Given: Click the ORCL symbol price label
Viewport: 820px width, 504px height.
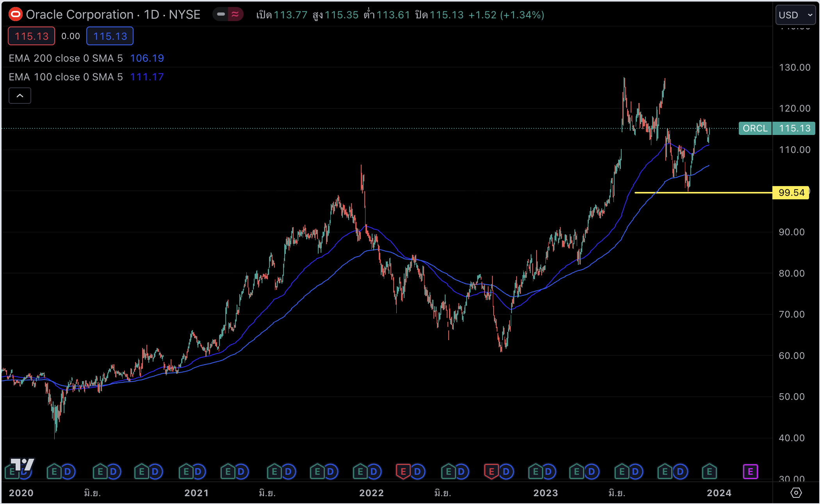Looking at the screenshot, I should [x=755, y=128].
